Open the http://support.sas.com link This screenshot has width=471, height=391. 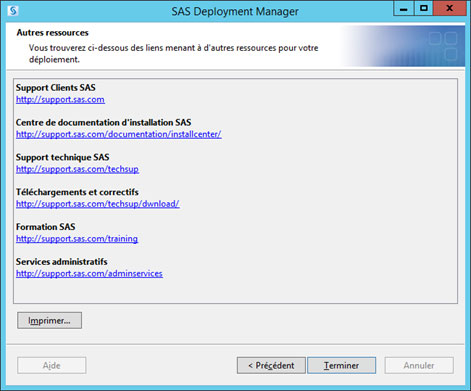tap(60, 100)
